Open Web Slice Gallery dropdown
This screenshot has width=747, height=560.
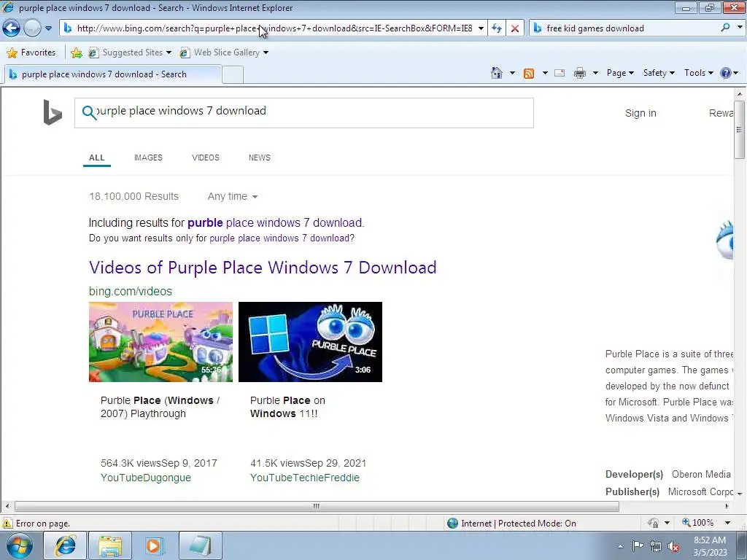224,52
